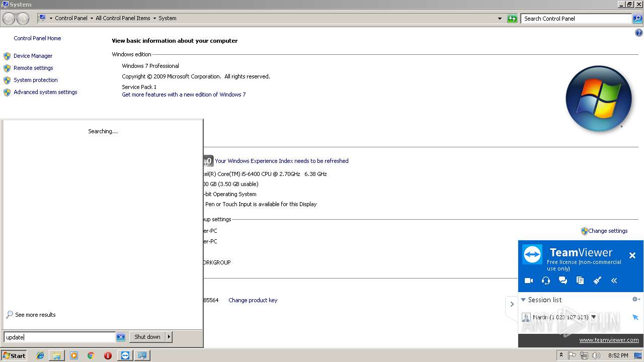Click the clock showing 8:52 PM
Viewport: 644px width, 362px height.
point(618,355)
